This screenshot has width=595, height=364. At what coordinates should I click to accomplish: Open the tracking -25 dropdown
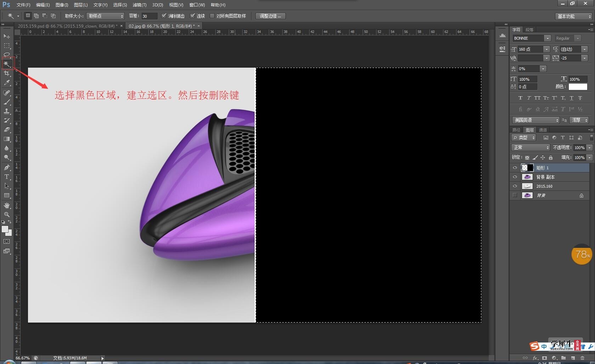coord(585,58)
